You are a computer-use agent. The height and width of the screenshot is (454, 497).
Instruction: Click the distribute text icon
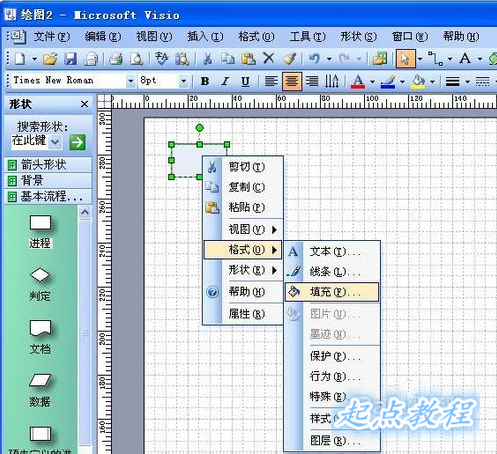coord(332,81)
